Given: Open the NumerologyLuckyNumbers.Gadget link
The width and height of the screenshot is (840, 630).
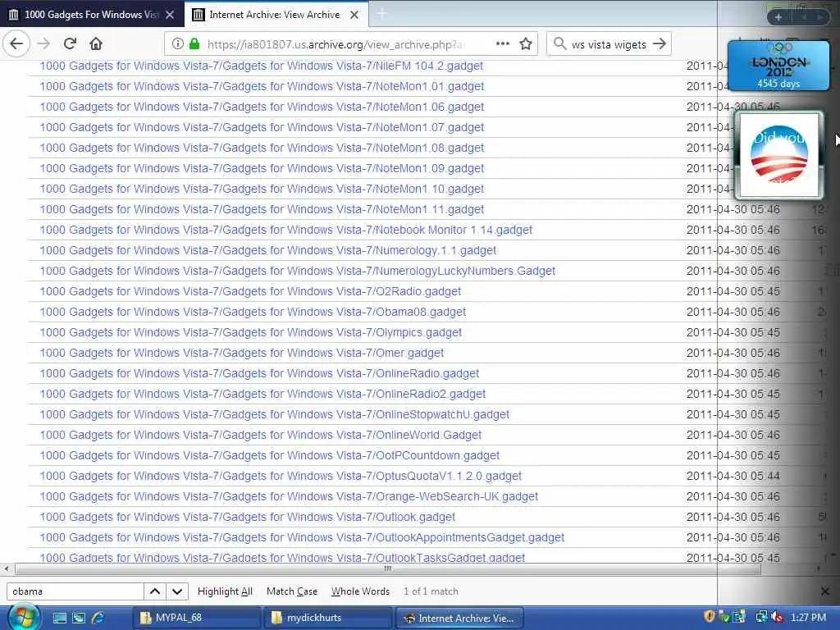Looking at the screenshot, I should pyautogui.click(x=297, y=271).
